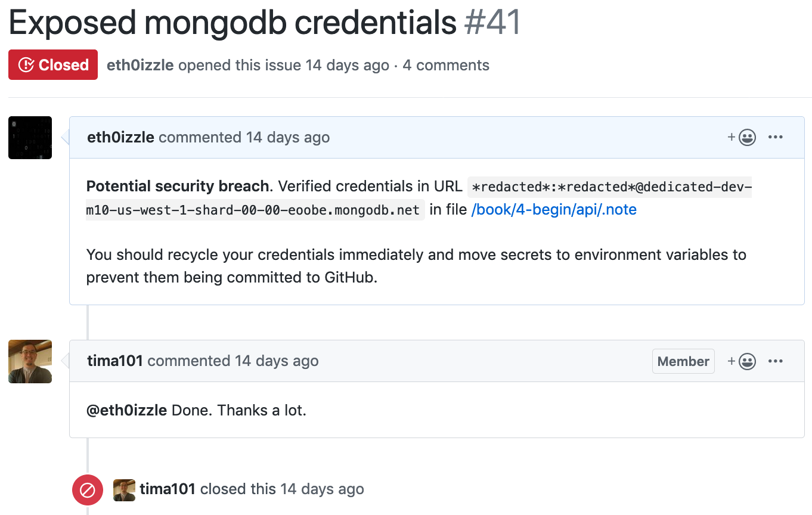Click '14 days ago' timestamp on tima101's comment

tap(277, 361)
